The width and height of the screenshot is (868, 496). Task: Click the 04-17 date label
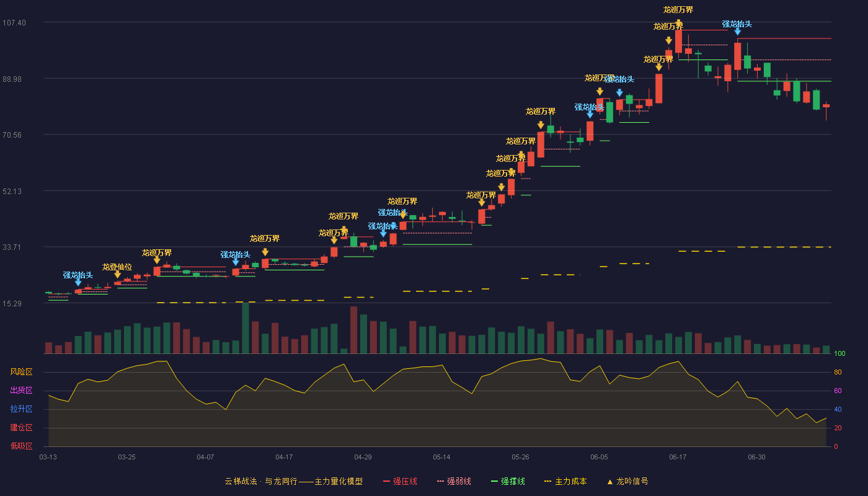click(284, 457)
